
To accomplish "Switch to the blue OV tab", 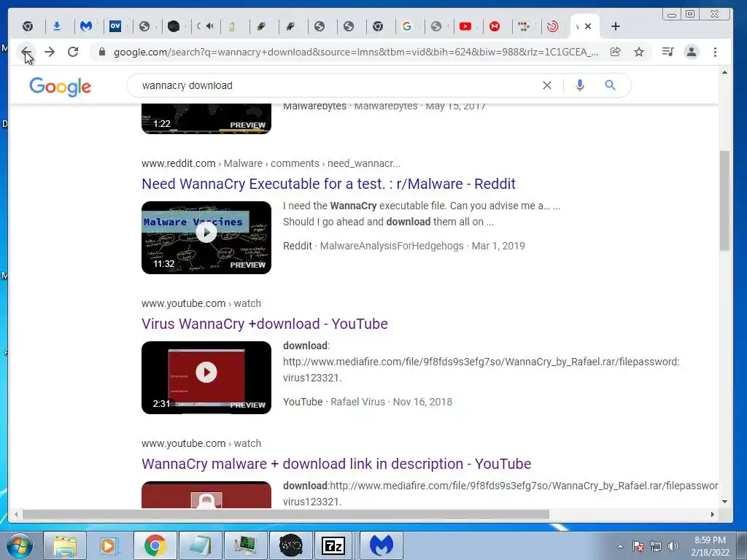I will click(115, 26).
